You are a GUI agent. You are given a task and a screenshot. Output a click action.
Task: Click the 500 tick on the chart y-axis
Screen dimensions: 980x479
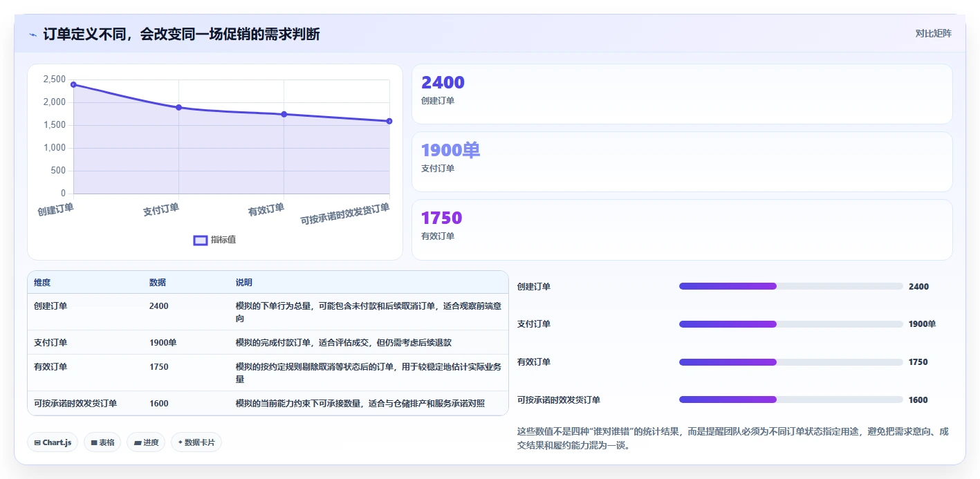tap(58, 171)
